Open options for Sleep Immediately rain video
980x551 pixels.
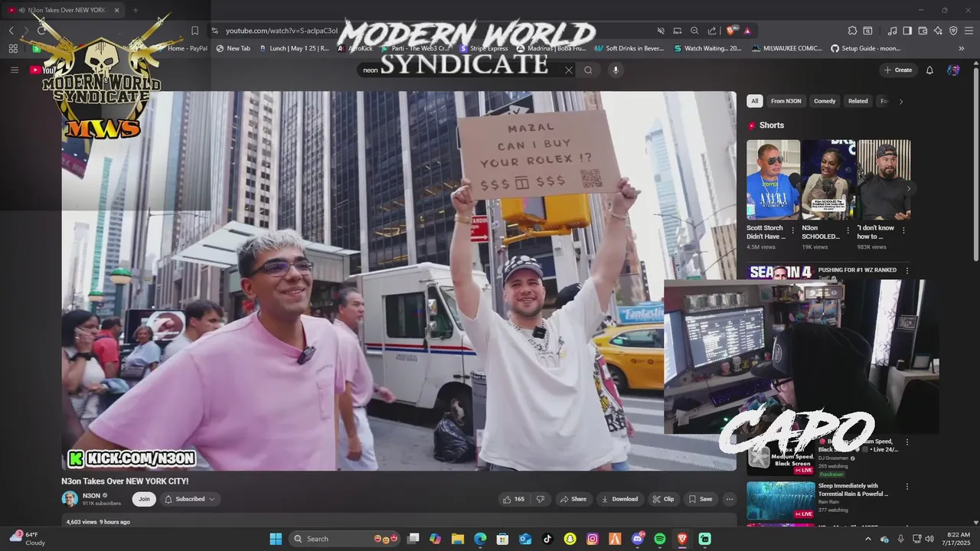[x=907, y=487]
